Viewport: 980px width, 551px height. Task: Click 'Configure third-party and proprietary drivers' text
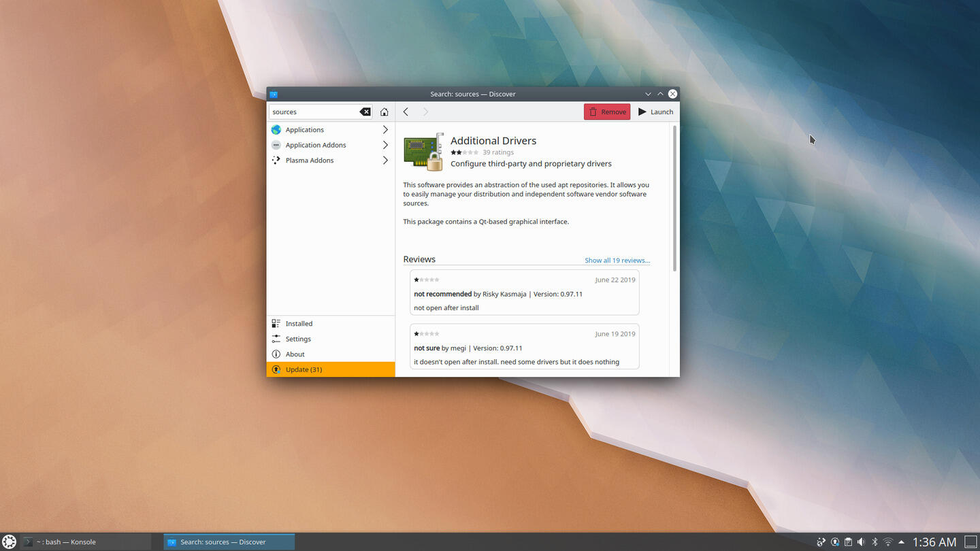[531, 164]
